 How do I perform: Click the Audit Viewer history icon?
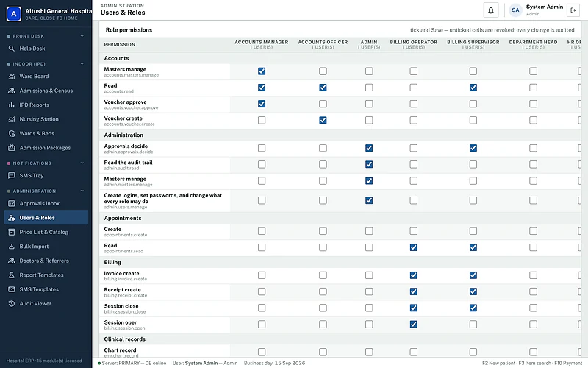(12, 303)
